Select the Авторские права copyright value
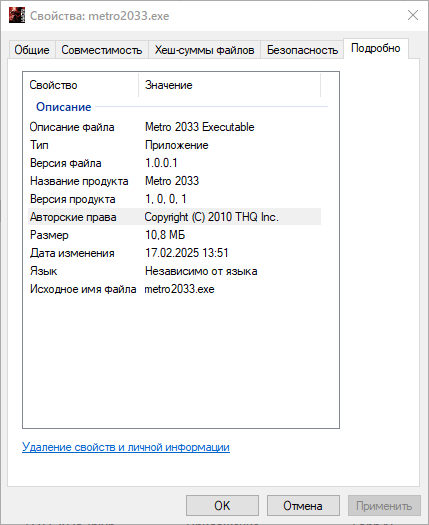Image resolution: width=429 pixels, height=525 pixels. (x=211, y=217)
